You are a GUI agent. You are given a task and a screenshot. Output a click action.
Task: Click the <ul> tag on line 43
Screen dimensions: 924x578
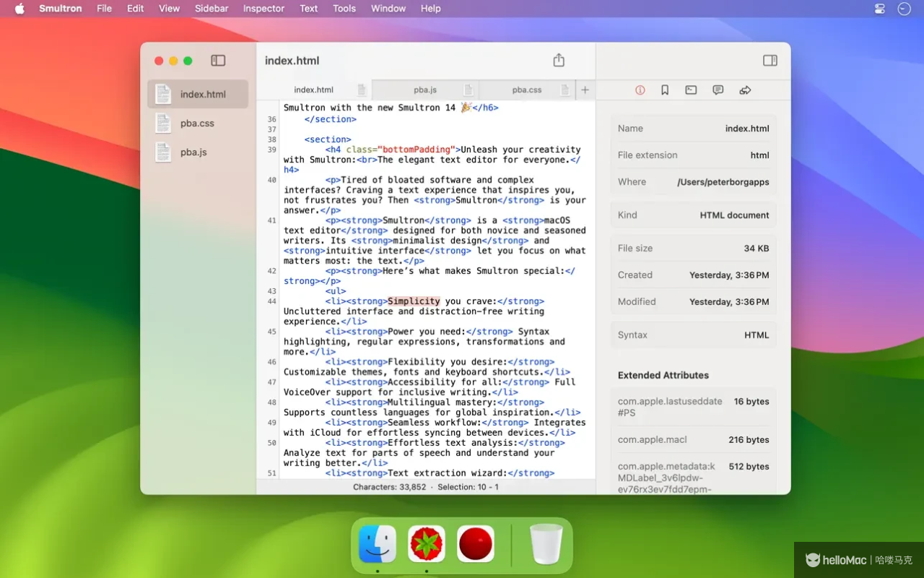pos(336,291)
